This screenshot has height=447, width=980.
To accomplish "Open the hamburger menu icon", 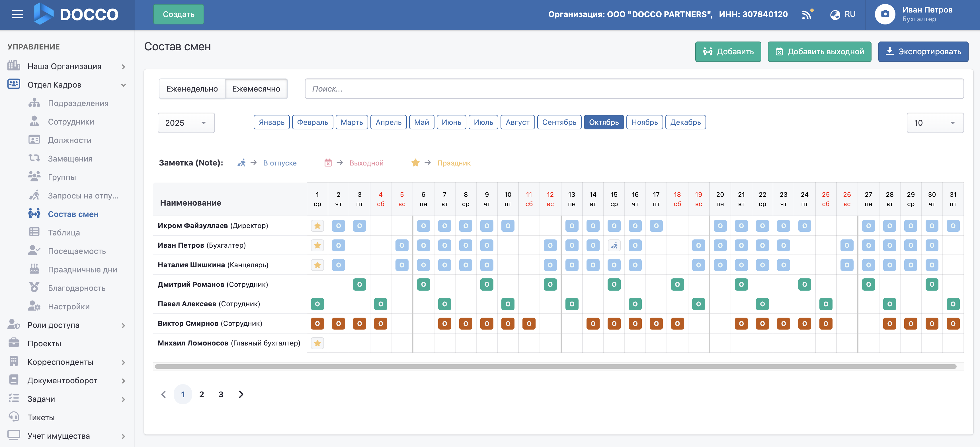I will click(17, 15).
